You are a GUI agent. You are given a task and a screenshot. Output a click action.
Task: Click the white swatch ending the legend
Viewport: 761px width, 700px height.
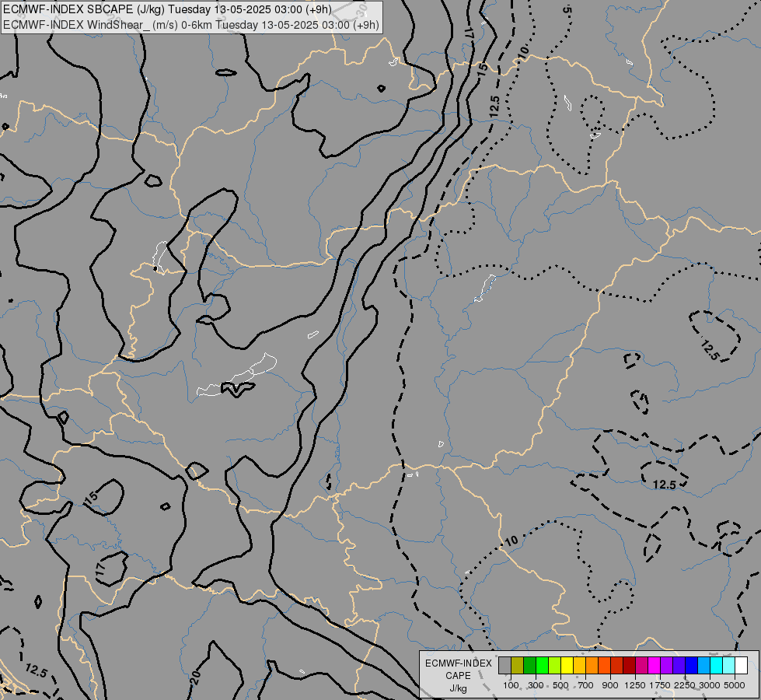741,665
